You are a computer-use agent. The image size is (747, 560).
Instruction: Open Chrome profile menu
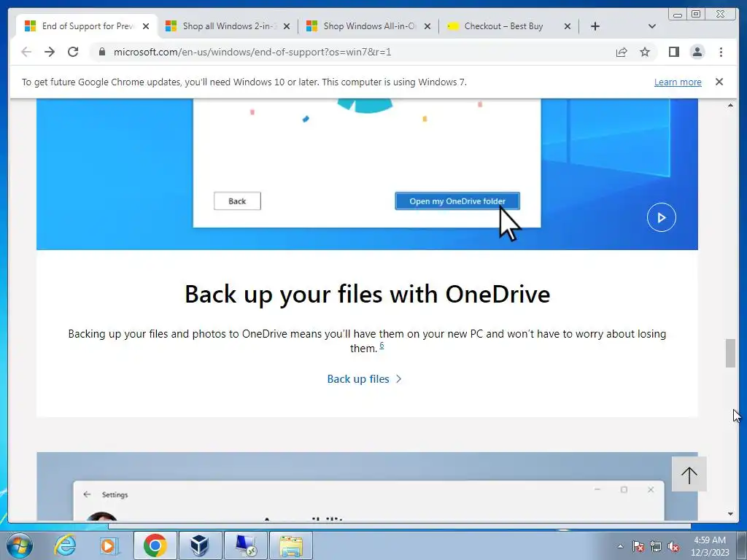(697, 52)
